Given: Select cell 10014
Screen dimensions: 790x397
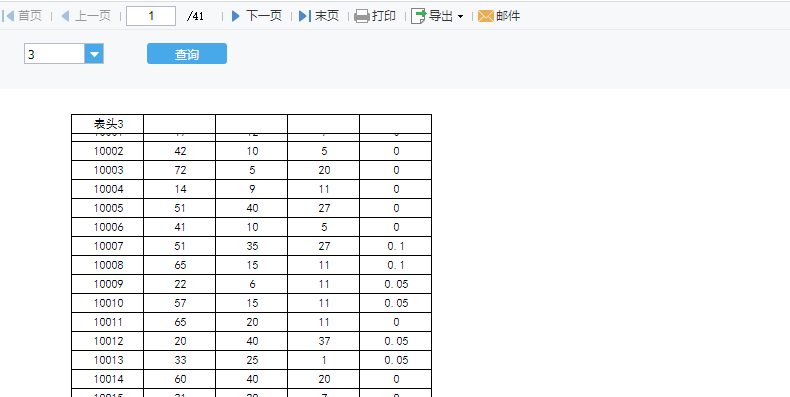Looking at the screenshot, I should [108, 379].
